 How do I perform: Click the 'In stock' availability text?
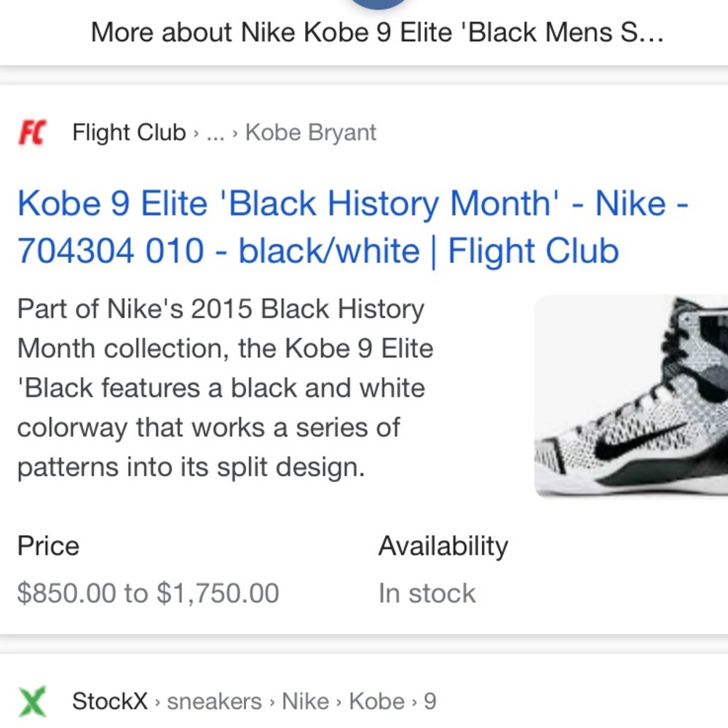click(x=427, y=593)
